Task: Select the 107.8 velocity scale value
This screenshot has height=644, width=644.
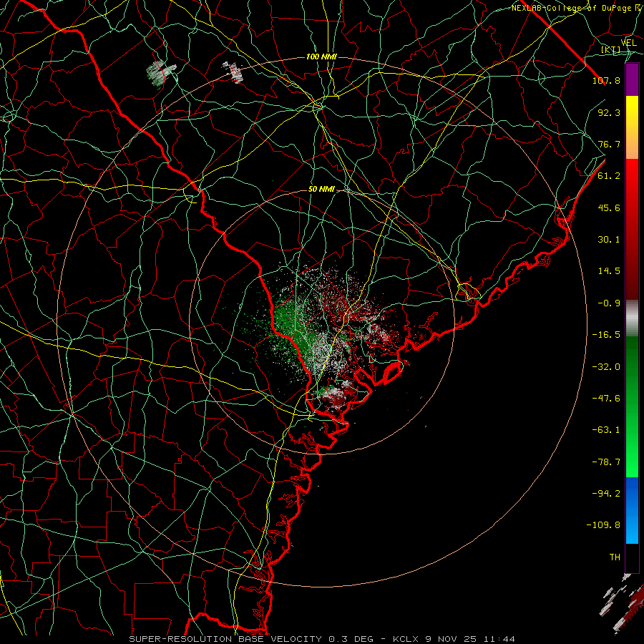Action: point(606,80)
